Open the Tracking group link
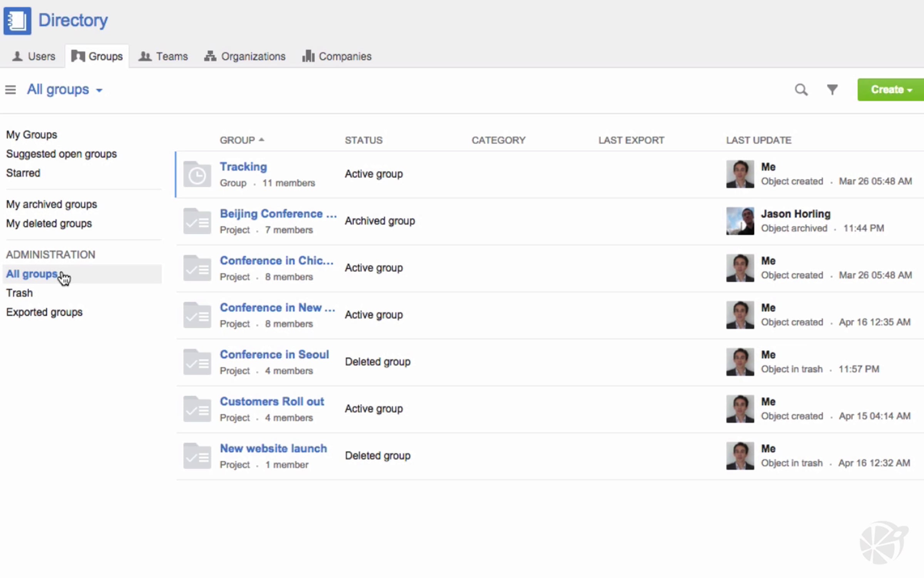The image size is (924, 578). (x=243, y=167)
